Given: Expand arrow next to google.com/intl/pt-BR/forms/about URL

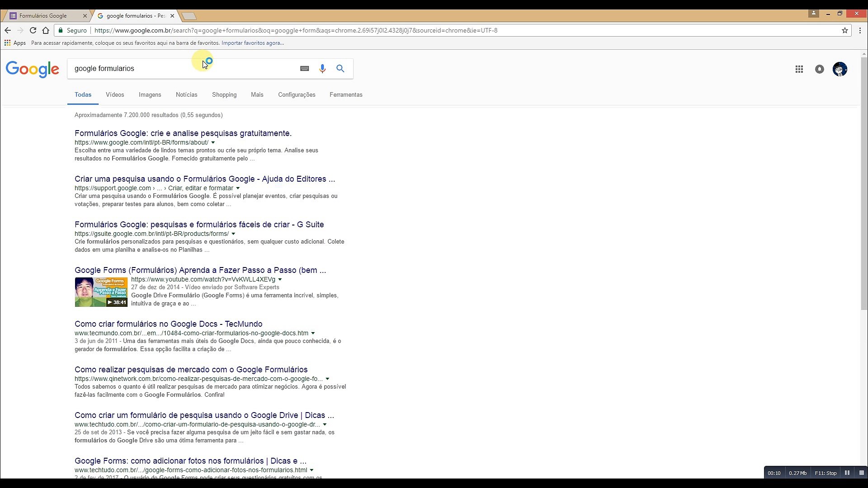Looking at the screenshot, I should [x=213, y=143].
